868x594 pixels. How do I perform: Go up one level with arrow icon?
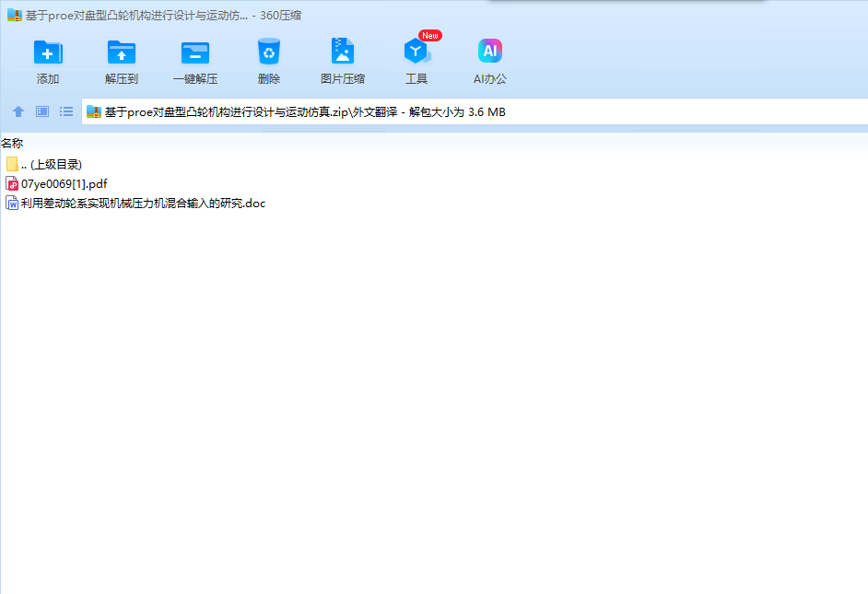tap(18, 111)
